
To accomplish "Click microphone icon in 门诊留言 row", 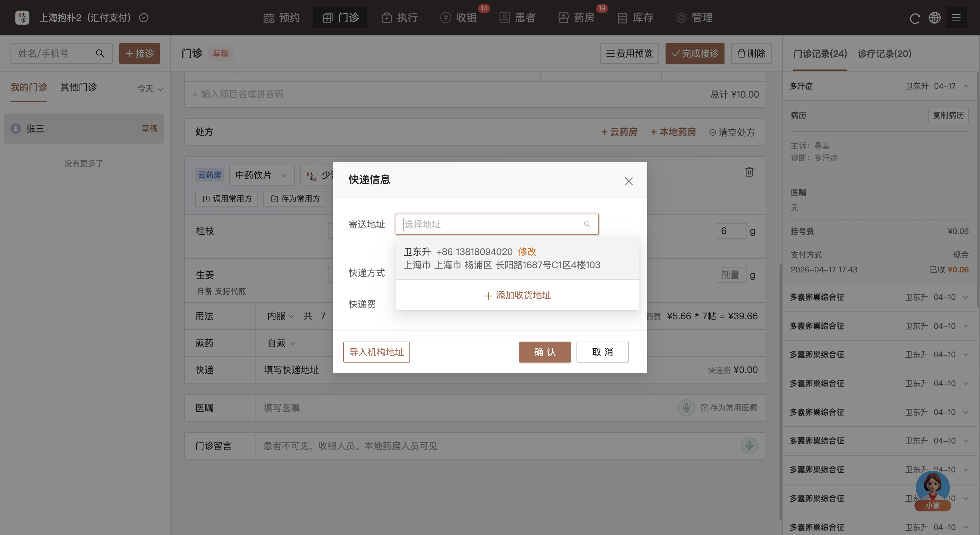I will tap(749, 446).
